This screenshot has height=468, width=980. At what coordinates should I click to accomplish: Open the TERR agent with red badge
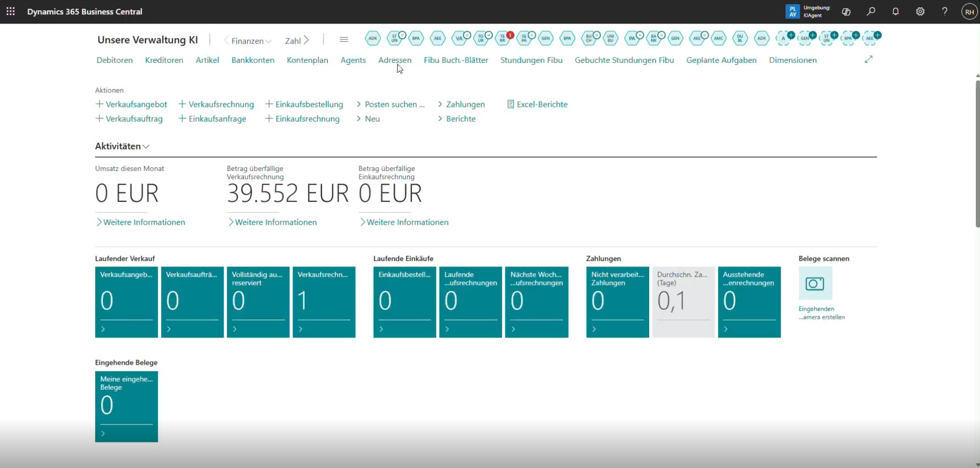(503, 38)
